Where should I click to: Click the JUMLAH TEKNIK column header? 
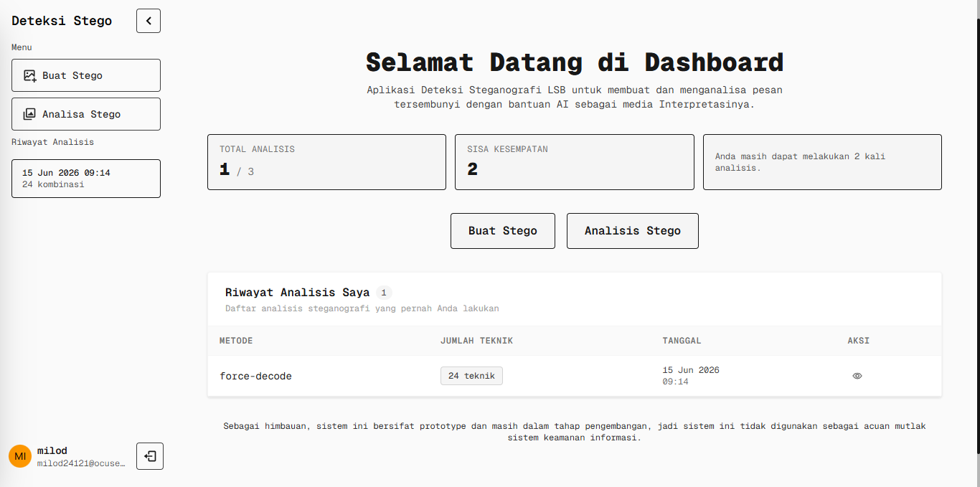(x=476, y=341)
